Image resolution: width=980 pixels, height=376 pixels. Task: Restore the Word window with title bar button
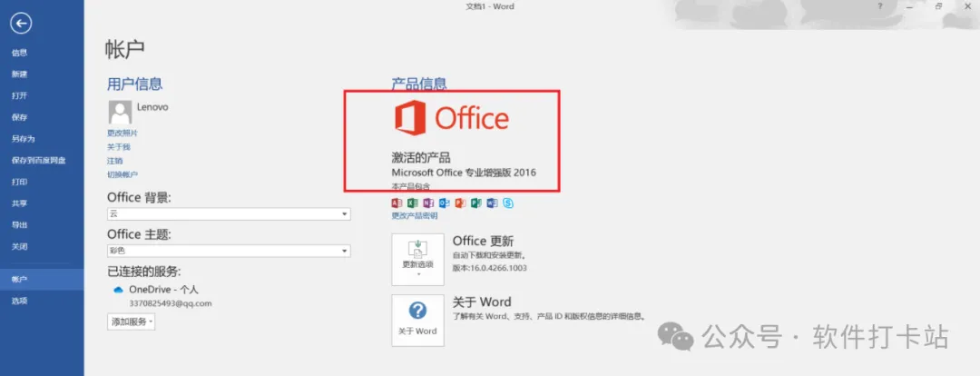pos(939,6)
